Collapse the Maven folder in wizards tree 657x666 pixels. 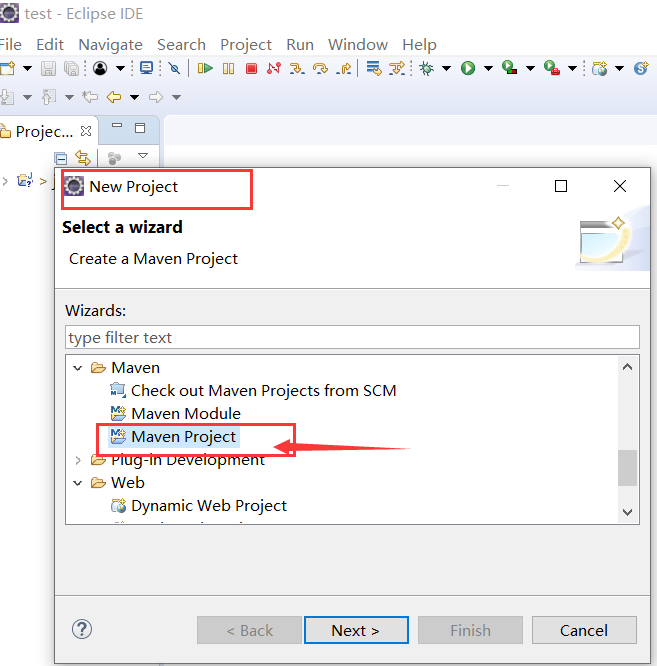coord(77,368)
